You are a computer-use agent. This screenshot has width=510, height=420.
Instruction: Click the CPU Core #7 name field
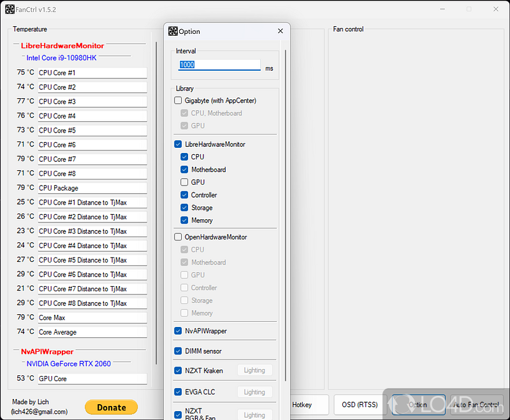[x=92, y=159]
